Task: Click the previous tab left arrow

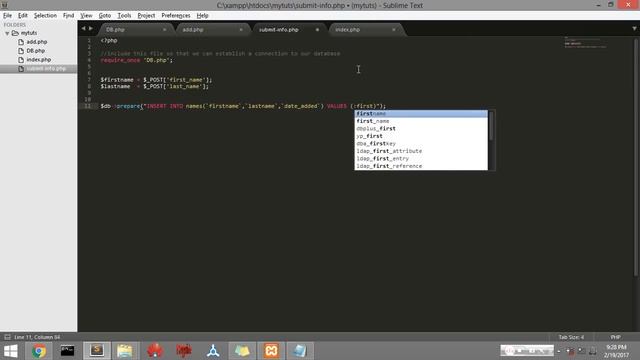Action: click(83, 29)
